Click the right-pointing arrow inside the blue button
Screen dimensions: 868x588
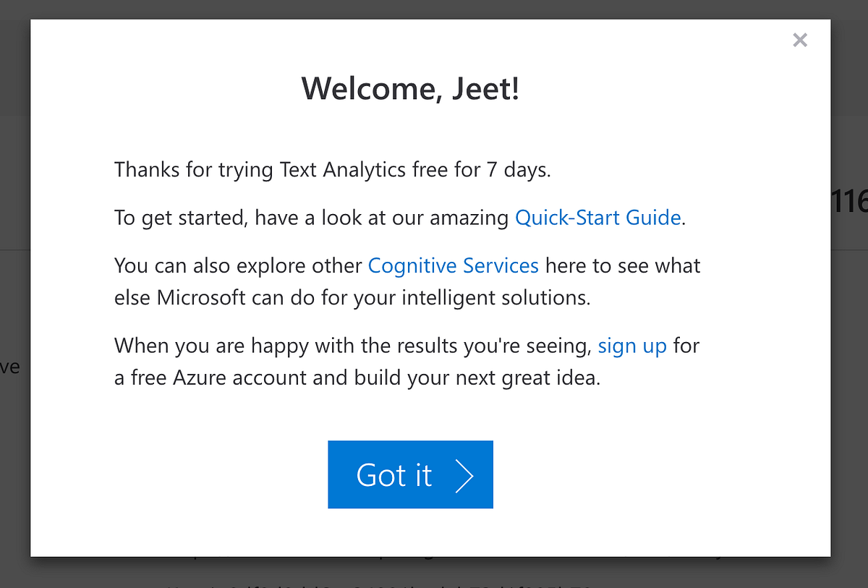tap(467, 474)
